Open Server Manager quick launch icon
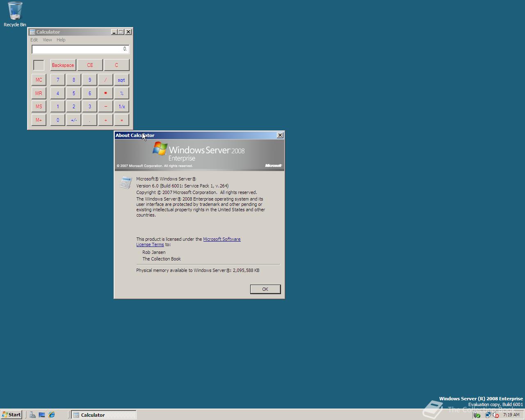Screen dimensions: 525x420 click(32, 415)
